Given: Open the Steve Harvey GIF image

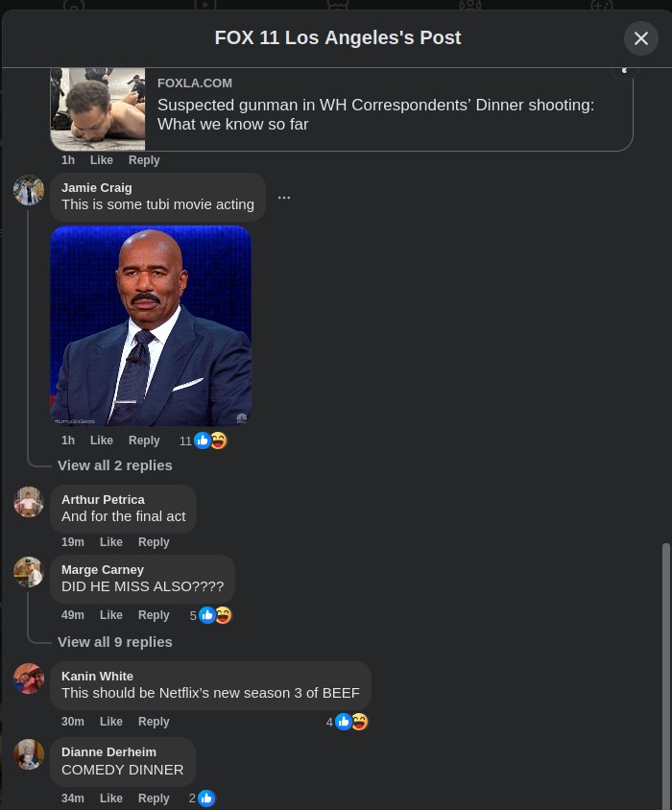Looking at the screenshot, I should coord(151,325).
